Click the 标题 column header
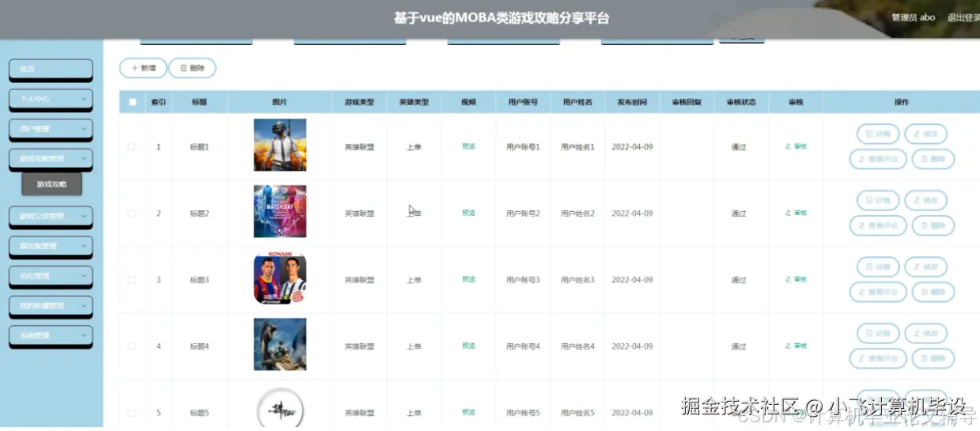 [199, 103]
